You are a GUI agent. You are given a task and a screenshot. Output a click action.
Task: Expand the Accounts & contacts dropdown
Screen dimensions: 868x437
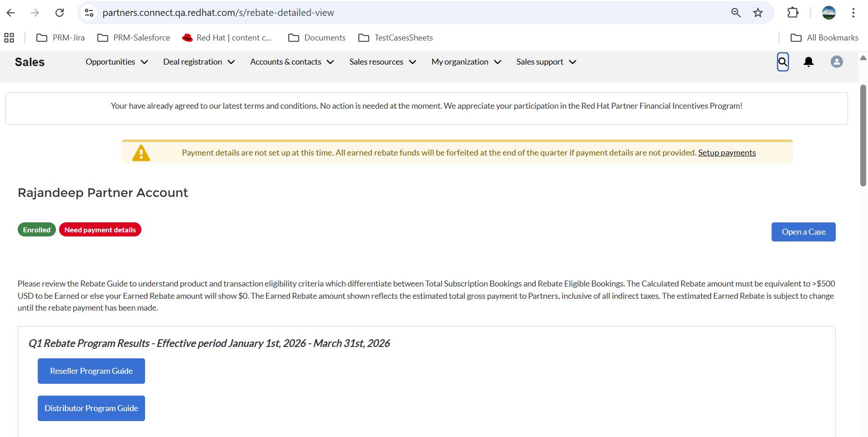coord(292,62)
